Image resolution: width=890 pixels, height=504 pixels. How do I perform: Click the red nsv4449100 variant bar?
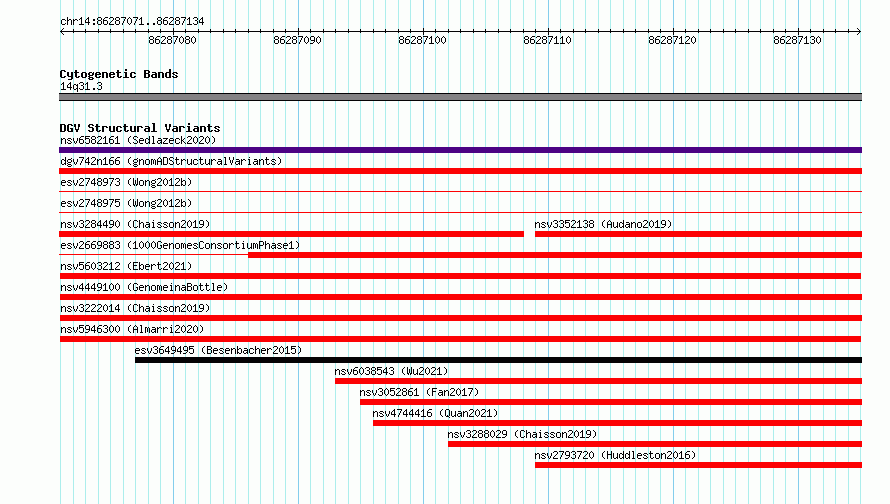tap(460, 297)
